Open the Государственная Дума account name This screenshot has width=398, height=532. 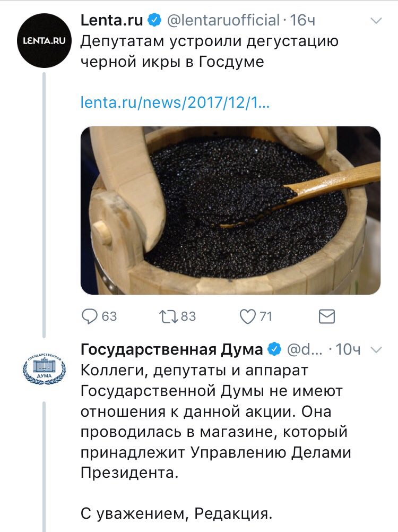click(x=171, y=349)
